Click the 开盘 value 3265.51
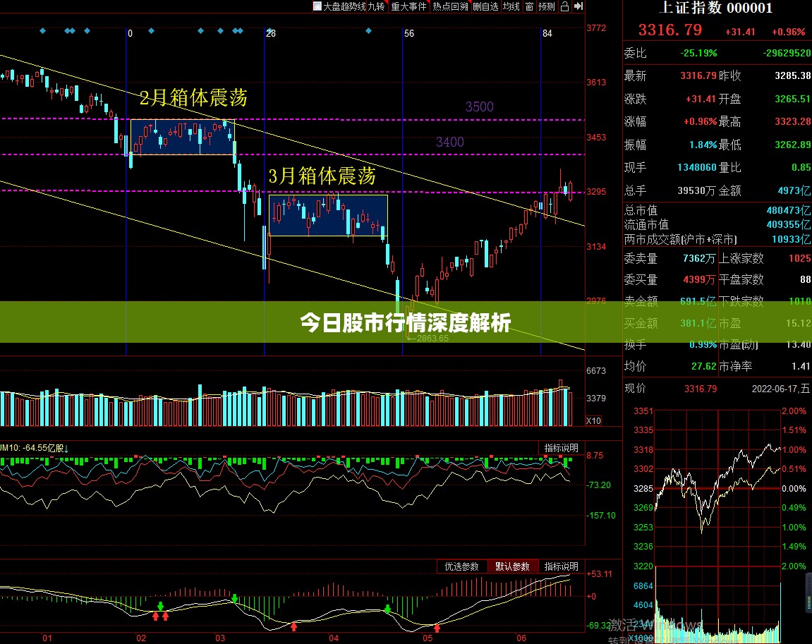 [793, 99]
